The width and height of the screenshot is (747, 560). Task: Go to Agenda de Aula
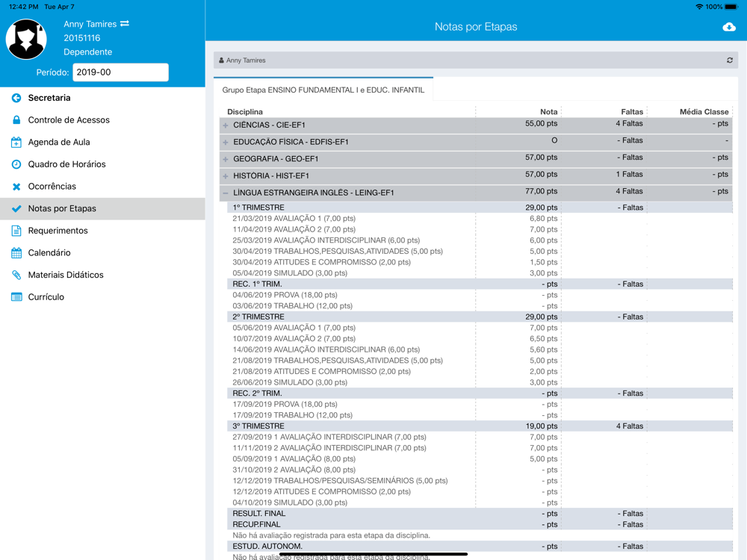click(x=102, y=142)
